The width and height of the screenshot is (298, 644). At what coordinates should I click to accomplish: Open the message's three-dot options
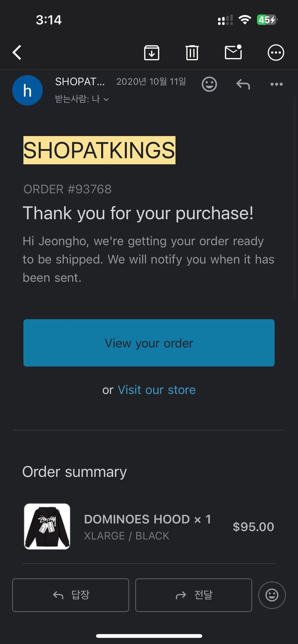(276, 84)
